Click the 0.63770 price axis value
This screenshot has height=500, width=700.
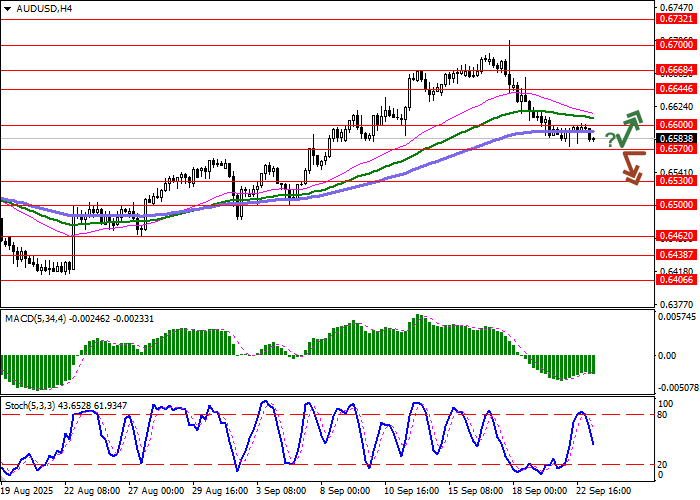coord(677,304)
